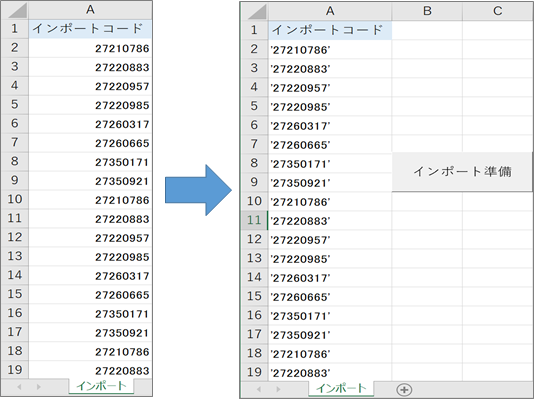The height and width of the screenshot is (399, 534).
Task: Click the インポート準備 button
Action: 462,172
